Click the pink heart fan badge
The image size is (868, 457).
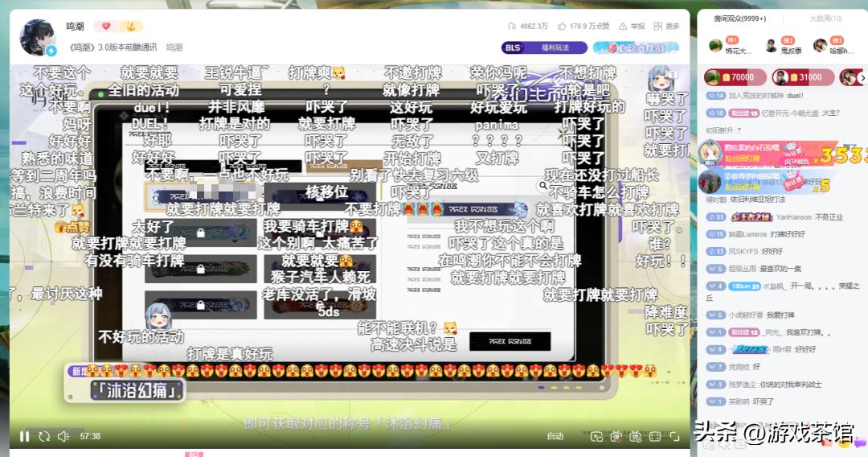pos(106,26)
